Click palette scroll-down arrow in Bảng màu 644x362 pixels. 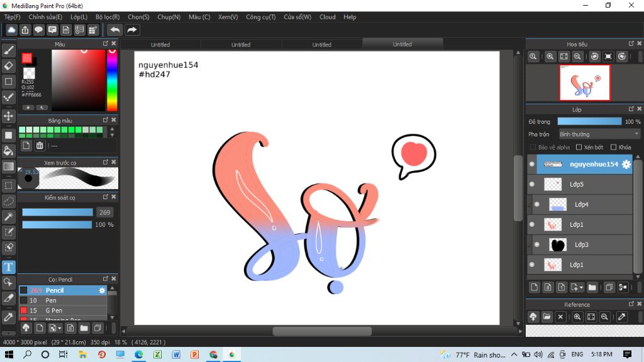pos(112,135)
